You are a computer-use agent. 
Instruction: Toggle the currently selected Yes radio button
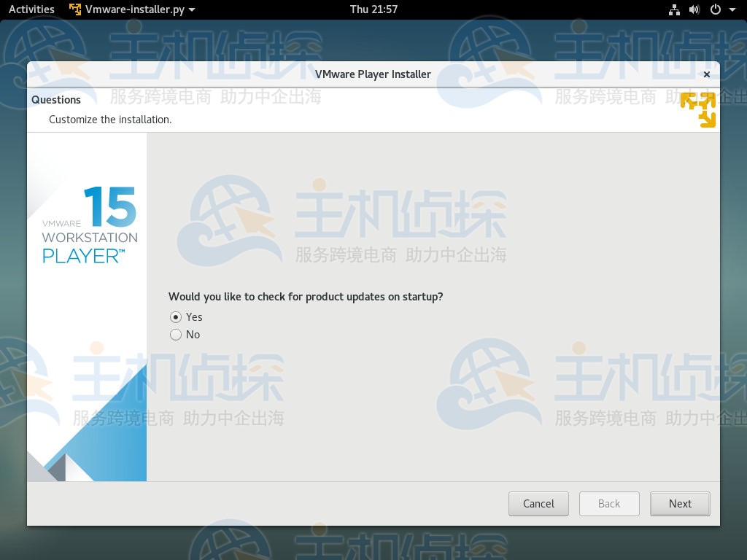(x=176, y=317)
